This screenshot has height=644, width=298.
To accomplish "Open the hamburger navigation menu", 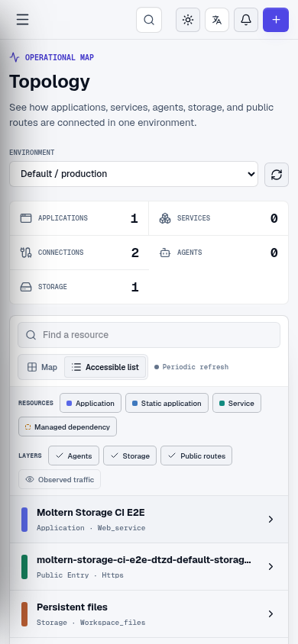I will 23,19.
